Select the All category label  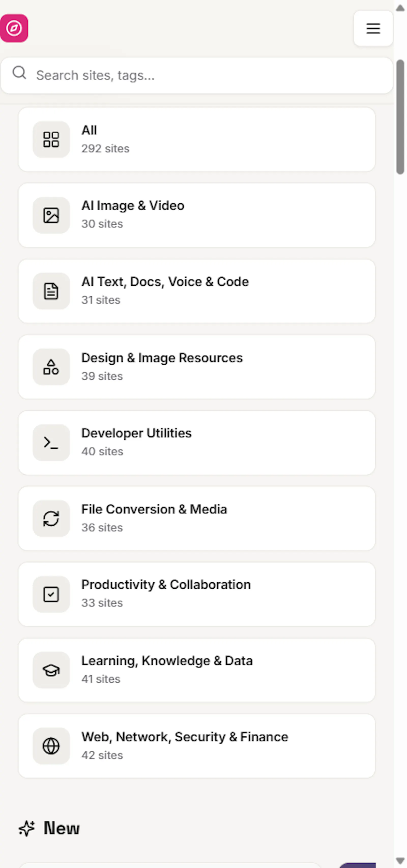pos(89,130)
